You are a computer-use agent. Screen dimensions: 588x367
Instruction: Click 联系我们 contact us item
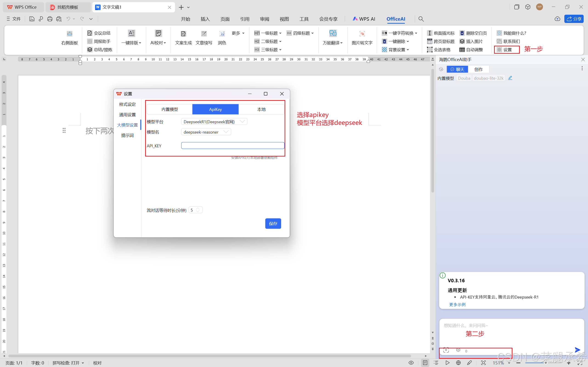coord(508,41)
